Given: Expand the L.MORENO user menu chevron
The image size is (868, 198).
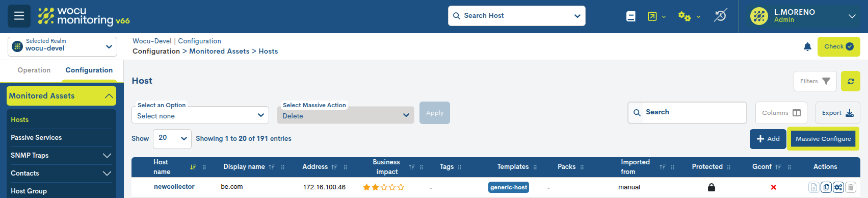Looking at the screenshot, I should tap(852, 16).
